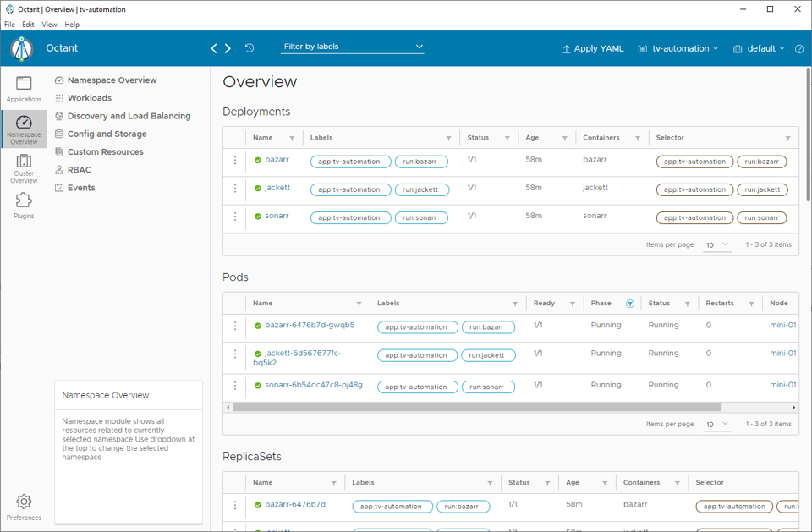Click the Pods table horizontal scrollbar
The width and height of the screenshot is (812, 532).
point(477,408)
